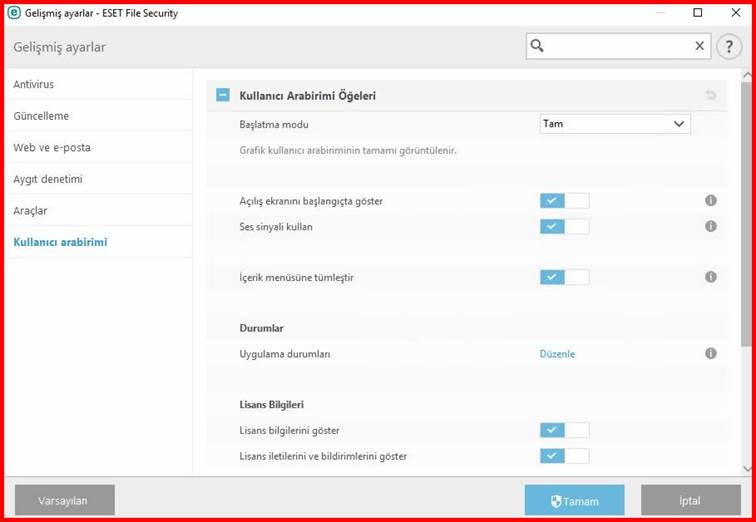Click Grafik kullanıcı arabiriminin tamamı görüntülenir text
Screen dimensions: 756x522
pyautogui.click(x=348, y=151)
